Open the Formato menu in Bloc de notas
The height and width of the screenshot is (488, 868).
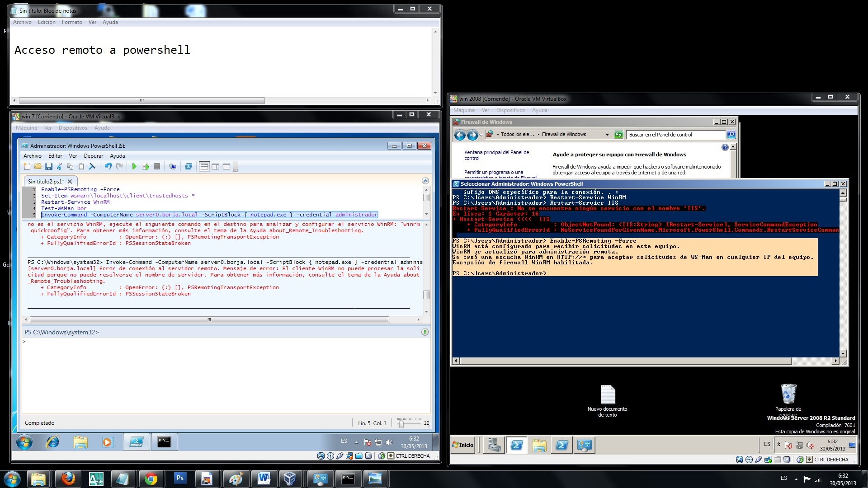click(x=72, y=22)
